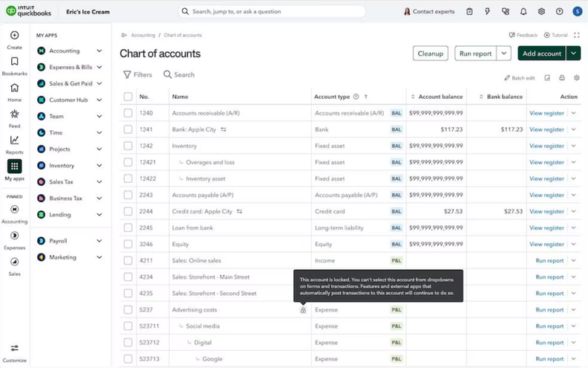Open Projects in My Apps
The height and width of the screenshot is (368, 588).
click(x=59, y=149)
